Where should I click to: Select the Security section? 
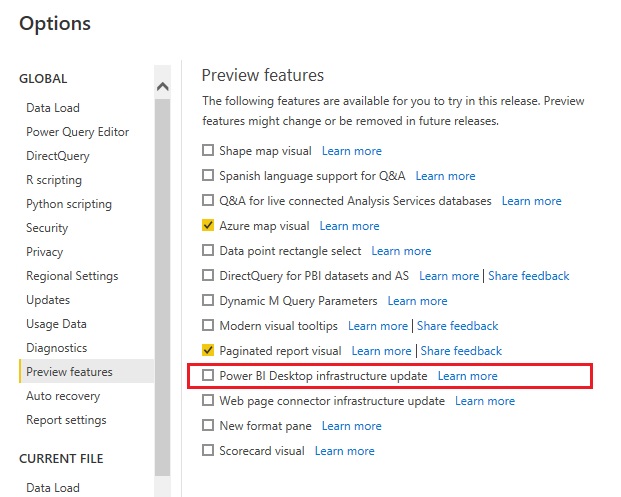point(47,228)
